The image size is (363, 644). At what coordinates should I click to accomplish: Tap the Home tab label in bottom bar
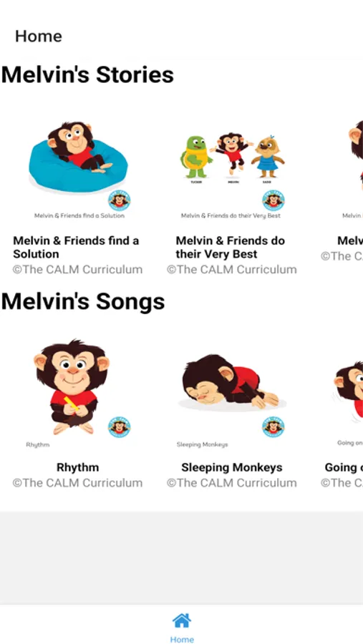(182, 639)
